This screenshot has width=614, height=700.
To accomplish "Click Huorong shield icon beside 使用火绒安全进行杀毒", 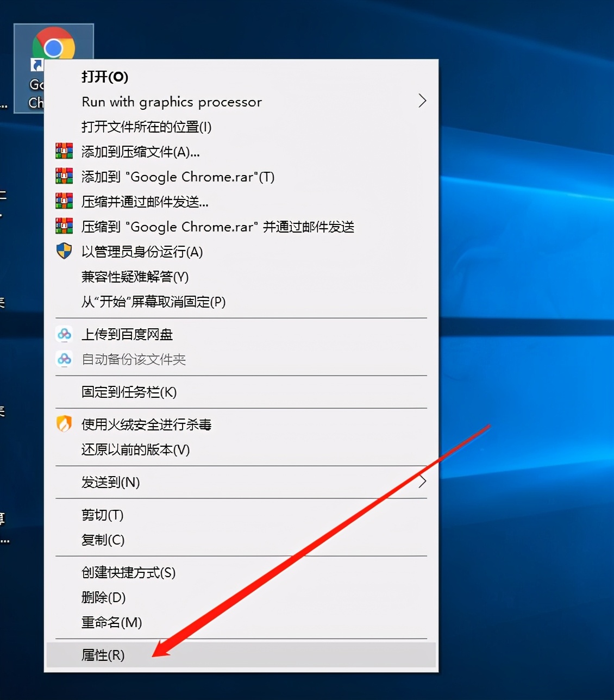I will click(64, 424).
